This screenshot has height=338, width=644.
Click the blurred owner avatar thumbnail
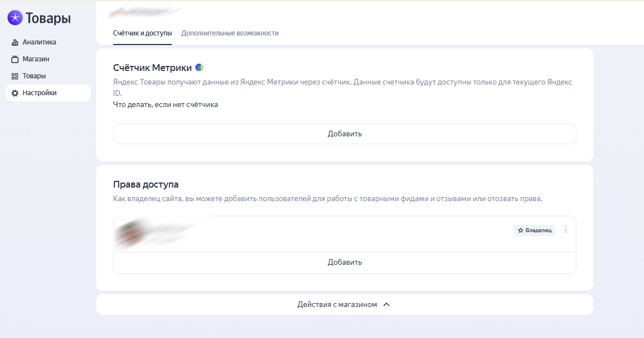click(x=131, y=234)
